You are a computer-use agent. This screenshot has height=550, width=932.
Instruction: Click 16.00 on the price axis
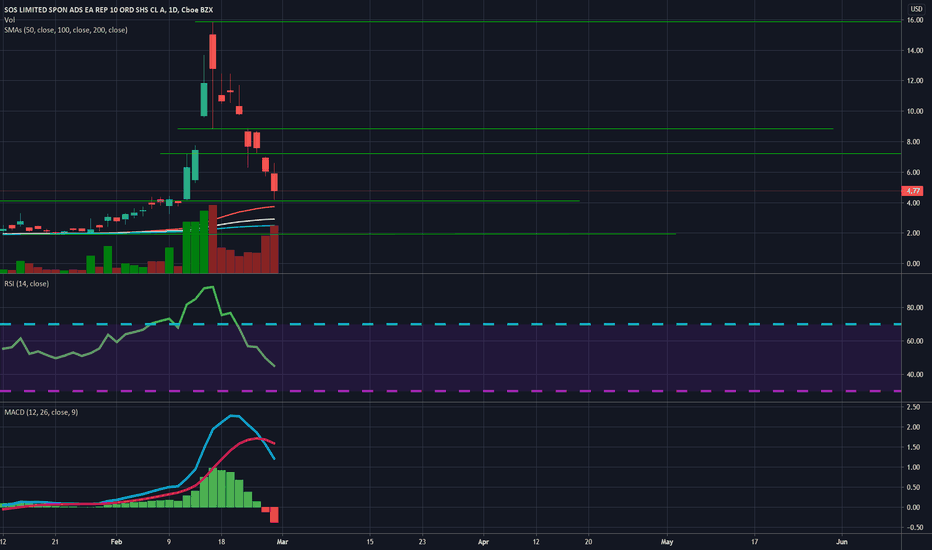coord(915,20)
